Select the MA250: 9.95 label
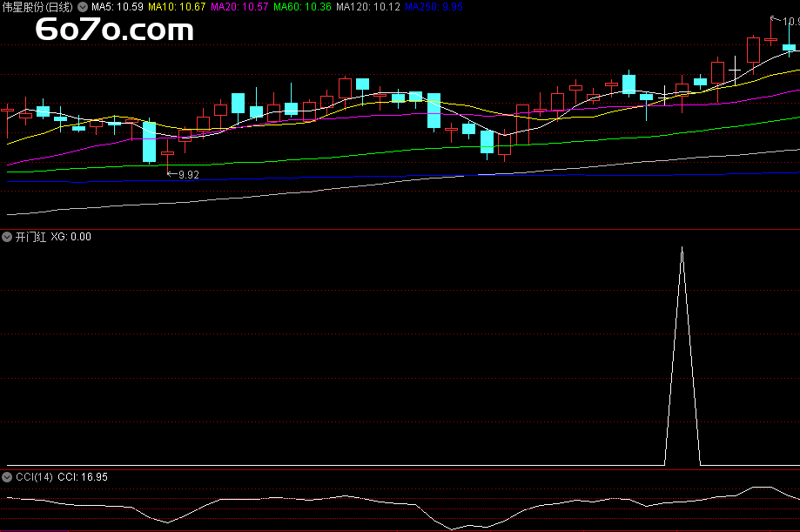Screen dimensions: 800x532 pos(434,7)
